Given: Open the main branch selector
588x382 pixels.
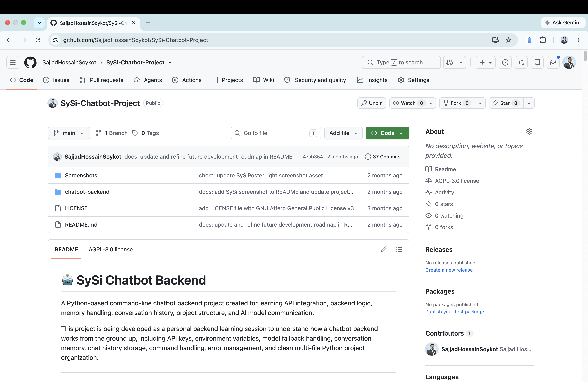Looking at the screenshot, I should point(69,133).
